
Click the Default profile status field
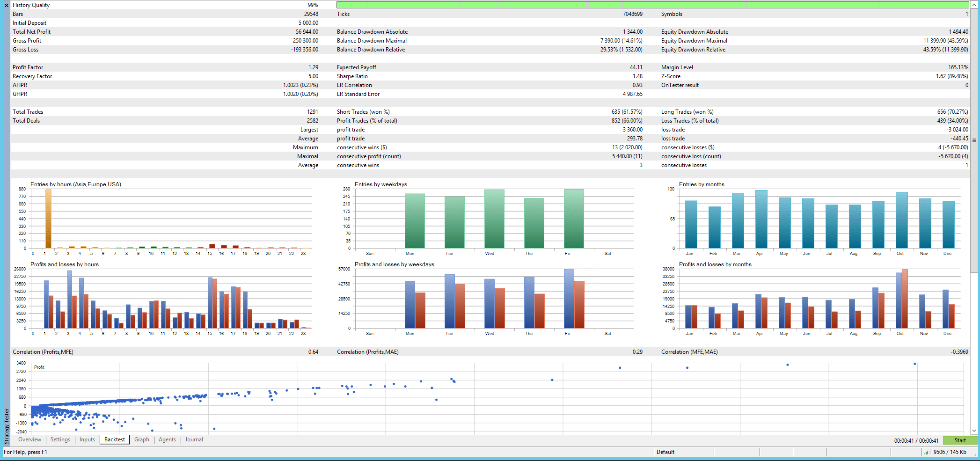[683, 452]
